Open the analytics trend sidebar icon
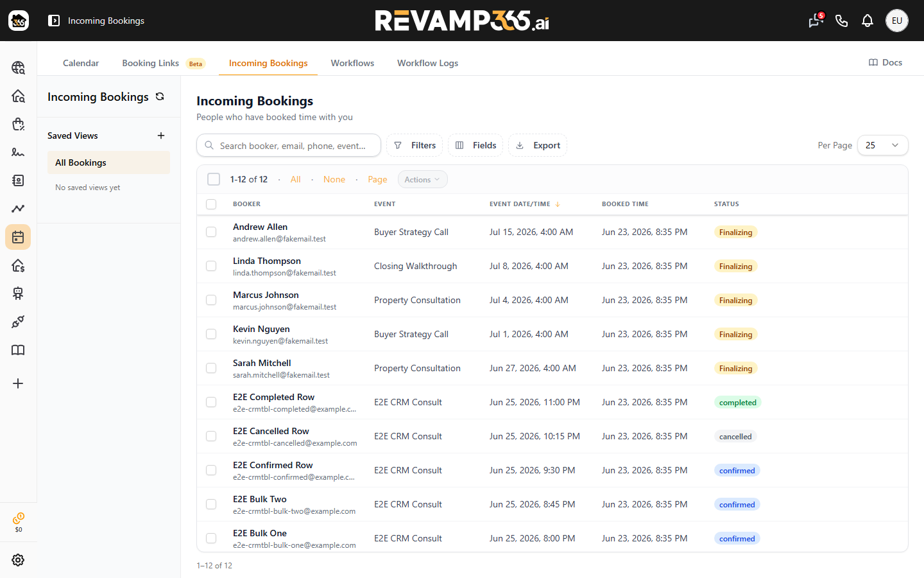Image resolution: width=924 pixels, height=578 pixels. (x=18, y=209)
